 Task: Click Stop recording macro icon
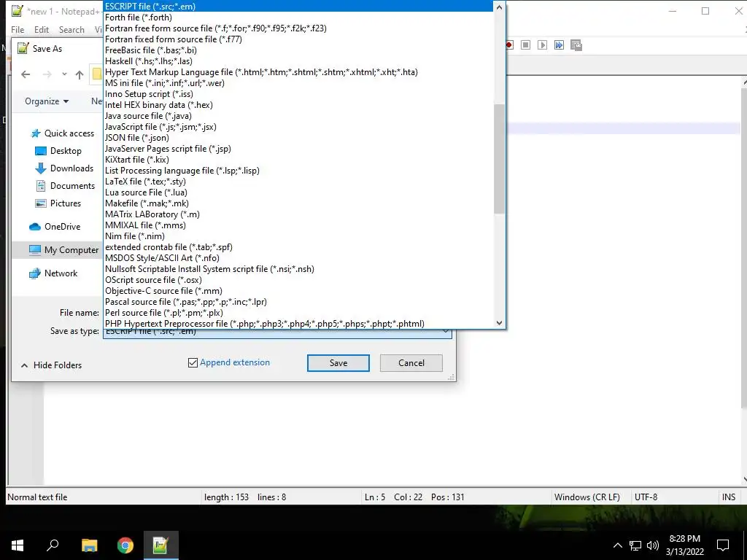[x=525, y=45]
